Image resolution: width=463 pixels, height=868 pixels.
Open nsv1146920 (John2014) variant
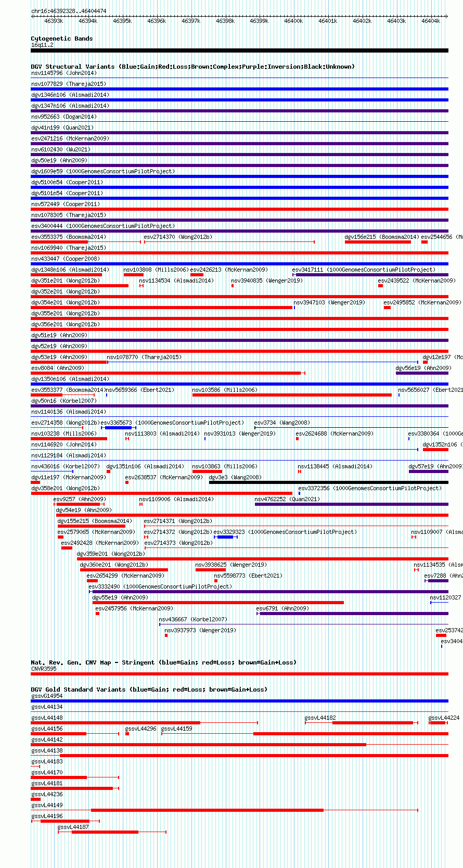pyautogui.click(x=64, y=444)
